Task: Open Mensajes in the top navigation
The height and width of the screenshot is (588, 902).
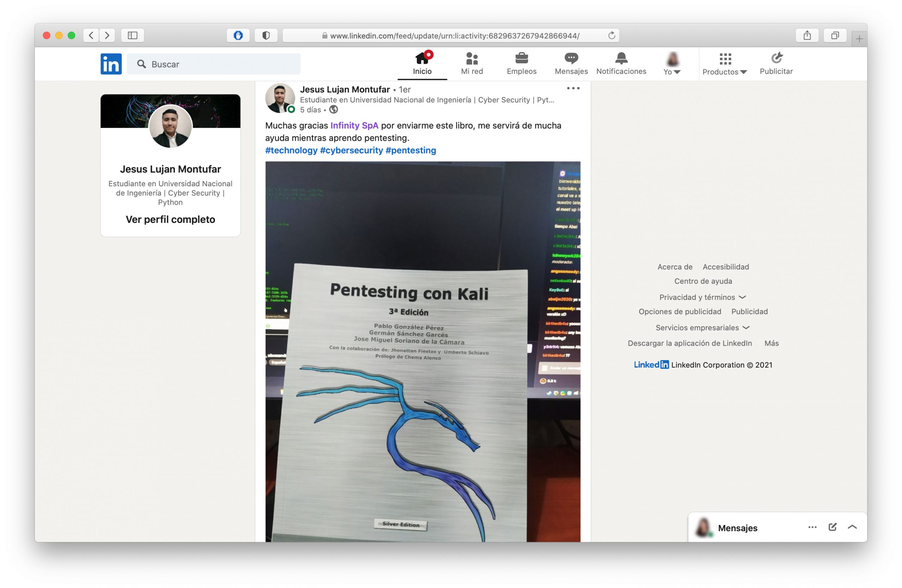Action: click(571, 64)
